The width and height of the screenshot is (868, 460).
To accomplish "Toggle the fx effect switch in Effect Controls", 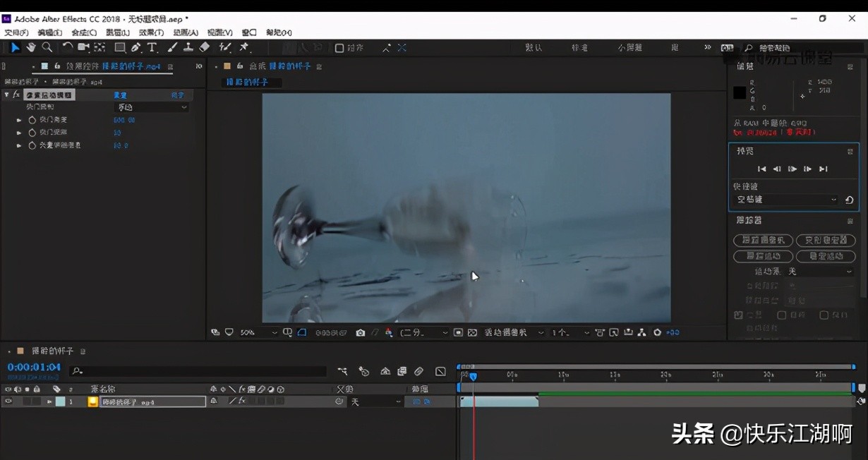I will click(16, 95).
